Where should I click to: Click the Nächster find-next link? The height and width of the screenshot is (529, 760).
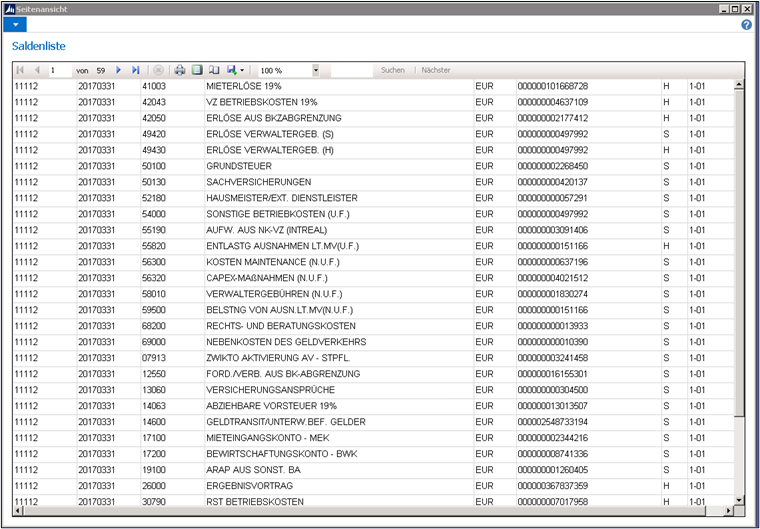point(436,71)
